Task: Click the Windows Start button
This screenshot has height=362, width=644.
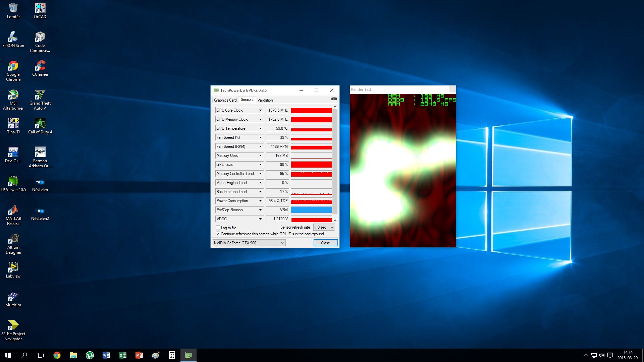Action: point(8,355)
